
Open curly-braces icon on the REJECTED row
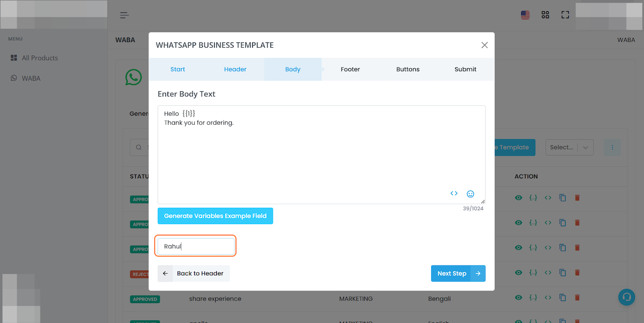[533, 272]
